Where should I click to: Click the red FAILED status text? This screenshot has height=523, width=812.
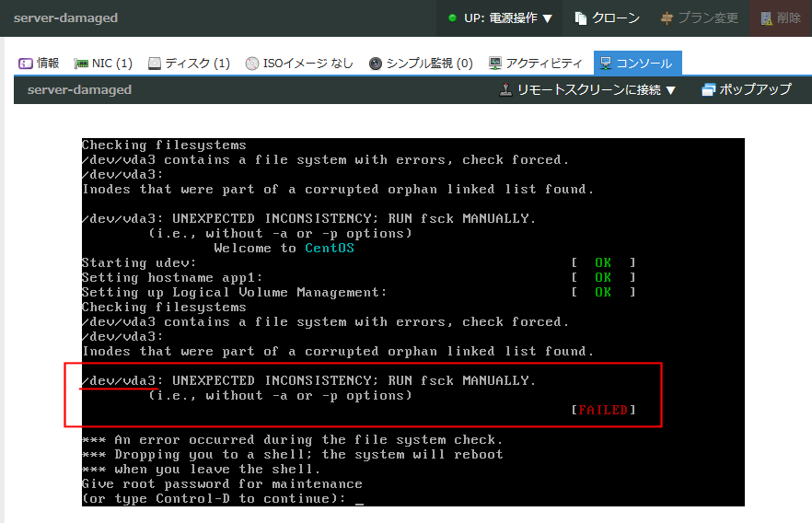(603, 410)
